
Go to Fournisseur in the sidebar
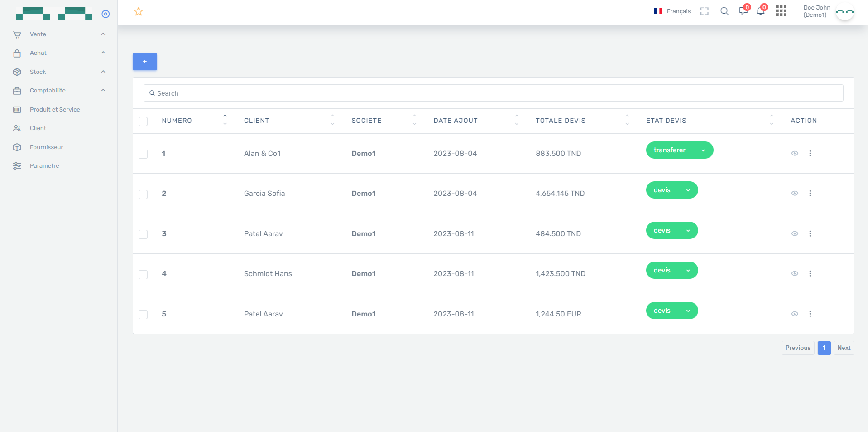(x=46, y=147)
